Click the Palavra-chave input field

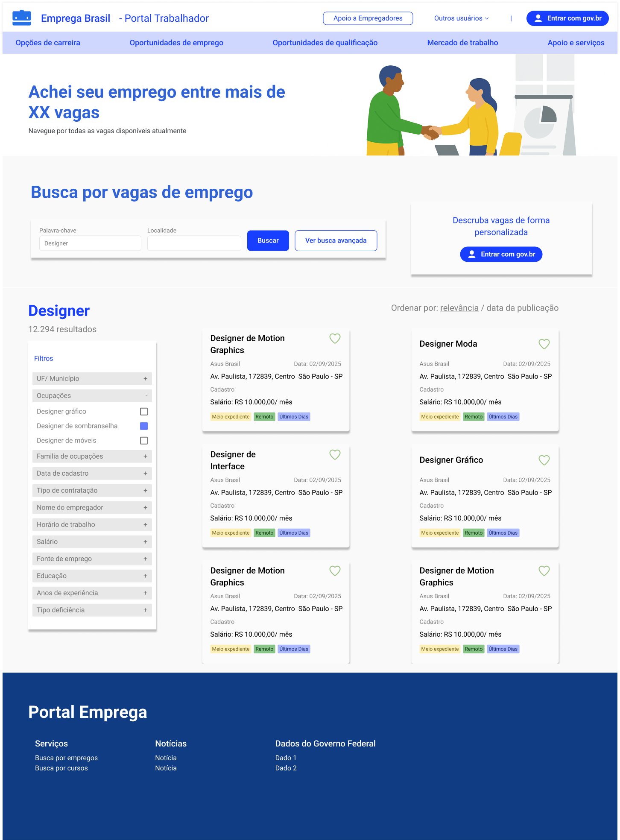(90, 243)
